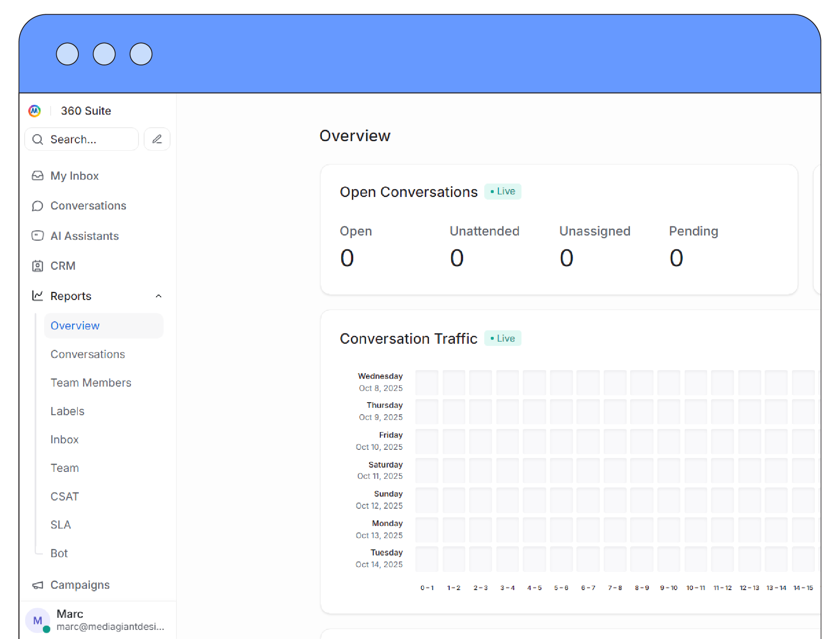Click the Campaigns megaphone icon
Viewport: 840px width, 639px height.
pos(38,585)
